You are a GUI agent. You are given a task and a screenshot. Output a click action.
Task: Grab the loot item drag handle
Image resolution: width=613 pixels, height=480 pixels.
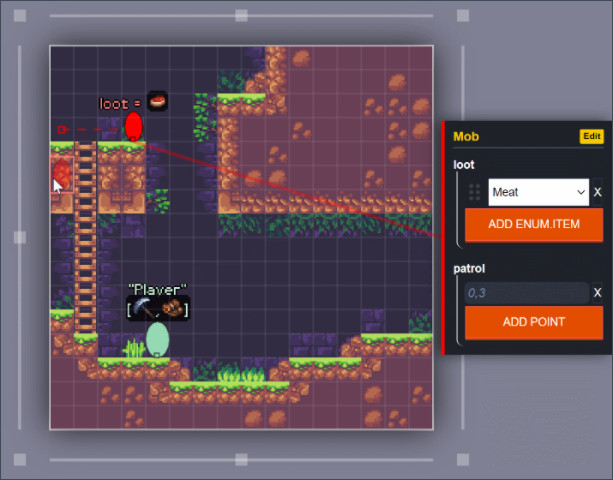[474, 192]
